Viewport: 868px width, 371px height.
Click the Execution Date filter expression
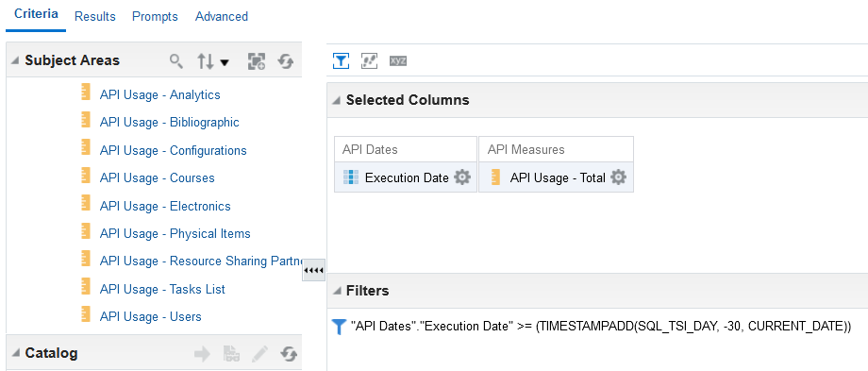[x=601, y=327]
